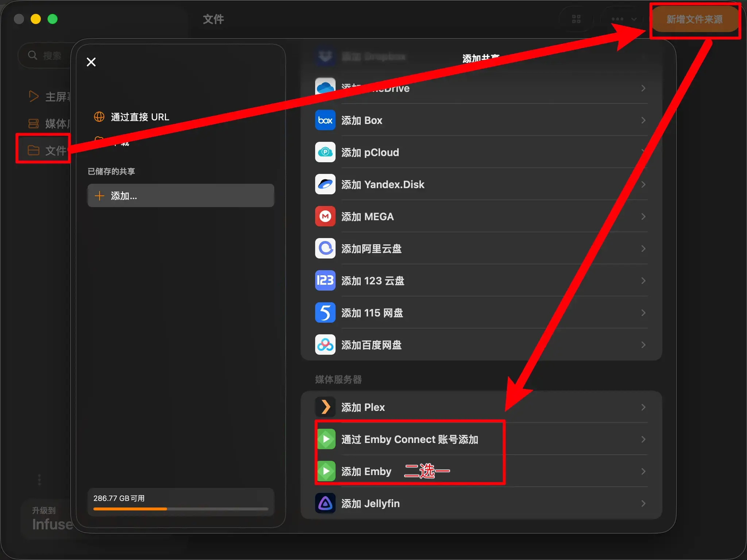Expand 添加 Emby row chevron

(x=643, y=471)
